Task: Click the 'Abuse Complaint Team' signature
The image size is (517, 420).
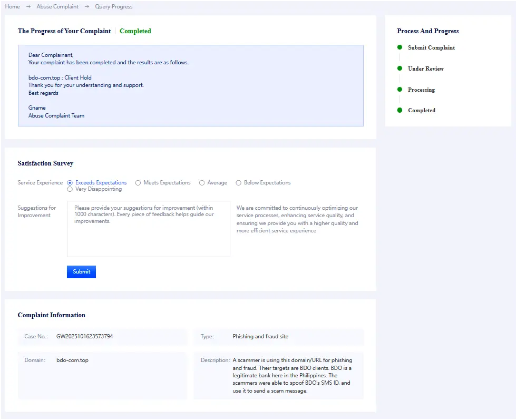Action: tap(56, 115)
